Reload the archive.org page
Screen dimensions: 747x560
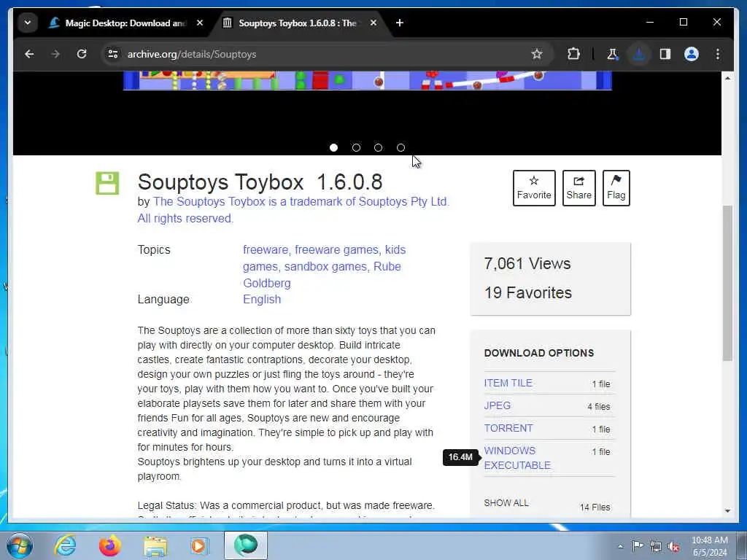click(x=82, y=54)
